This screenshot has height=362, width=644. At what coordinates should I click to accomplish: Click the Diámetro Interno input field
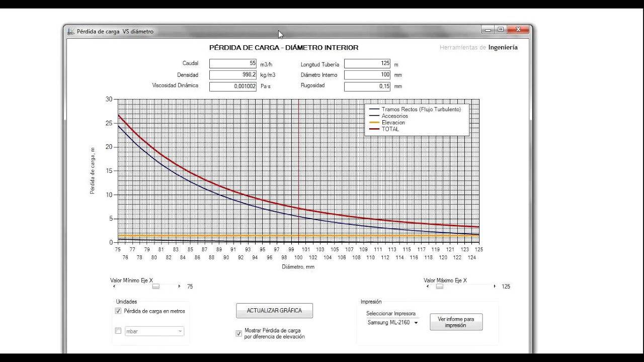[x=367, y=74]
